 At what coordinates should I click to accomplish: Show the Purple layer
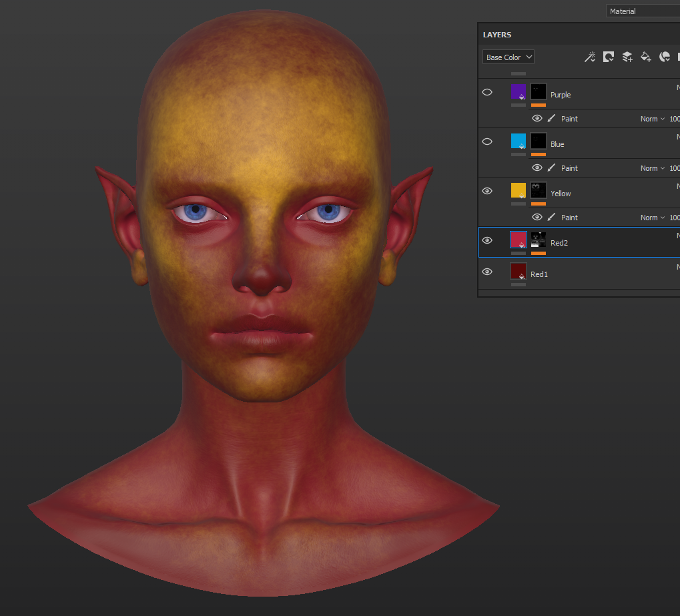pos(487,92)
